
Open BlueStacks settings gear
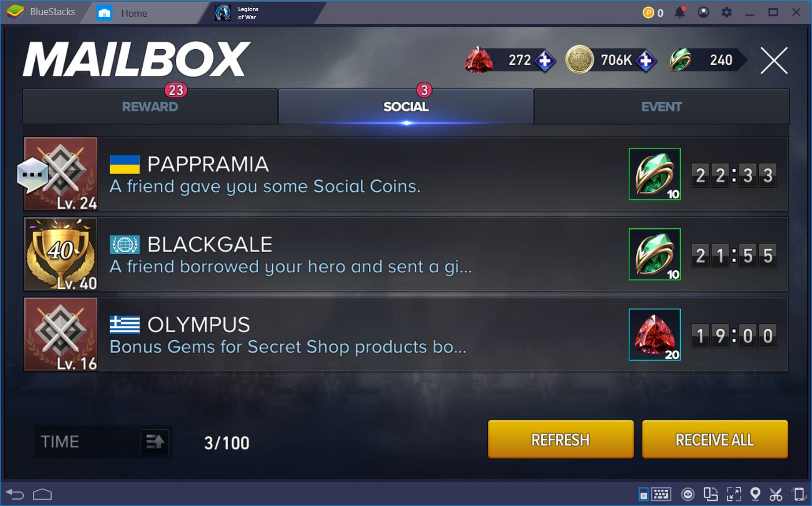pyautogui.click(x=726, y=12)
